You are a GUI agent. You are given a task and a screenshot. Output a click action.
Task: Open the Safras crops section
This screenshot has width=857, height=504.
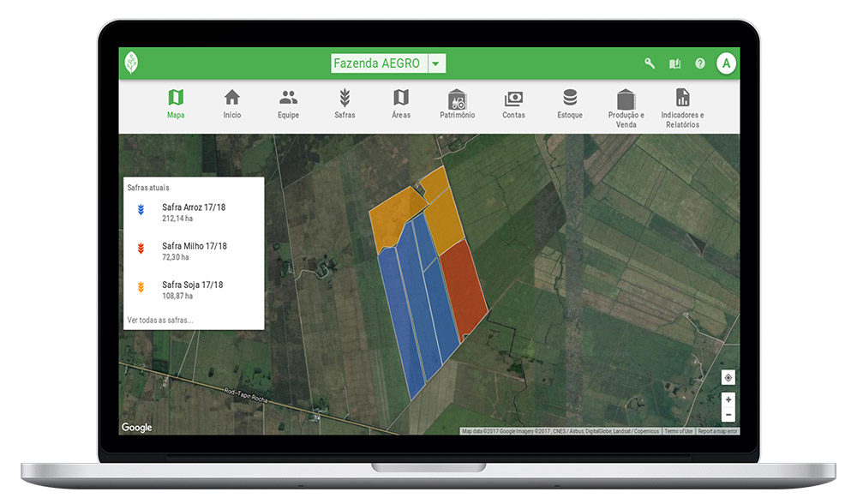345,104
